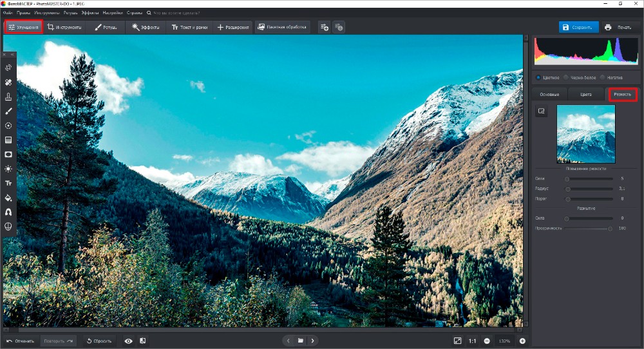The image size is (644, 349).
Task: Go to next image with right chevron
Action: pos(312,341)
